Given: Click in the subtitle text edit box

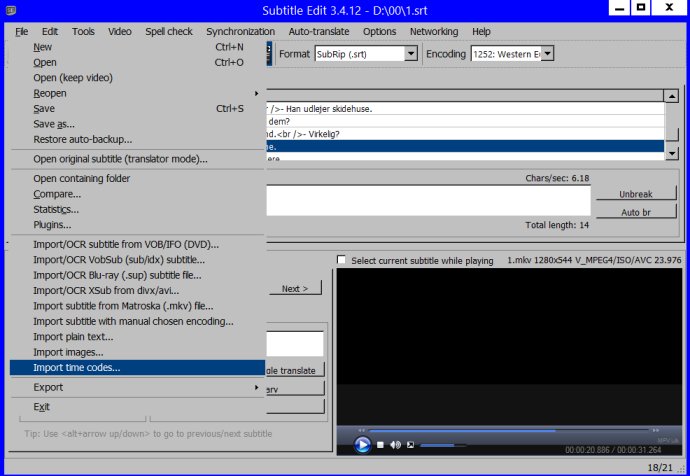Looking at the screenshot, I should point(428,201).
